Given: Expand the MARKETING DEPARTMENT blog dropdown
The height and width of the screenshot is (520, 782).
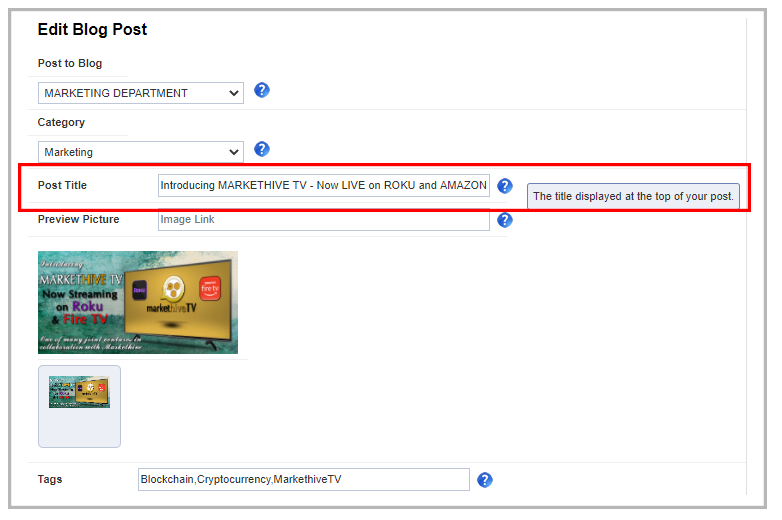Looking at the screenshot, I should click(141, 93).
